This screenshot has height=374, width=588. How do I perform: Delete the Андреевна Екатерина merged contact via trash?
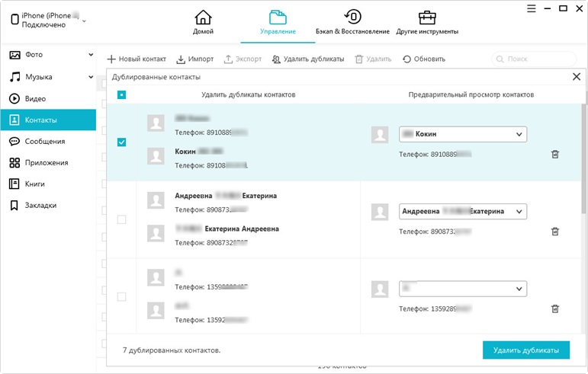[x=555, y=232]
